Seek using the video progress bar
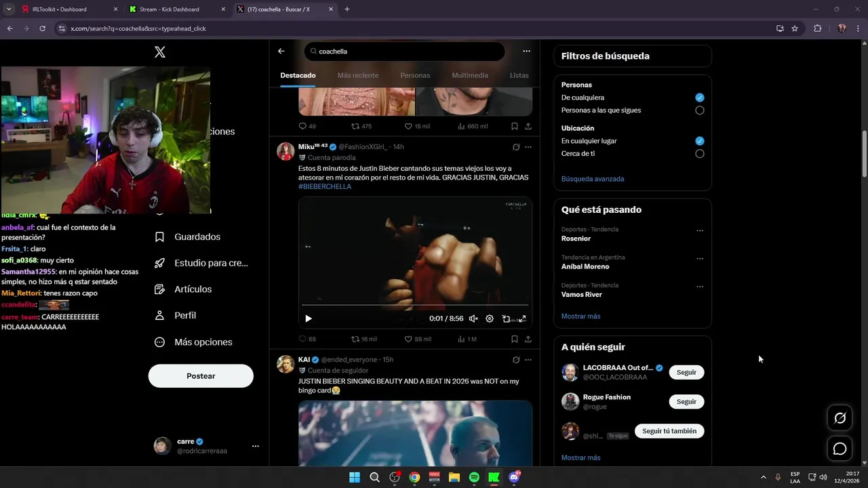 (415, 306)
